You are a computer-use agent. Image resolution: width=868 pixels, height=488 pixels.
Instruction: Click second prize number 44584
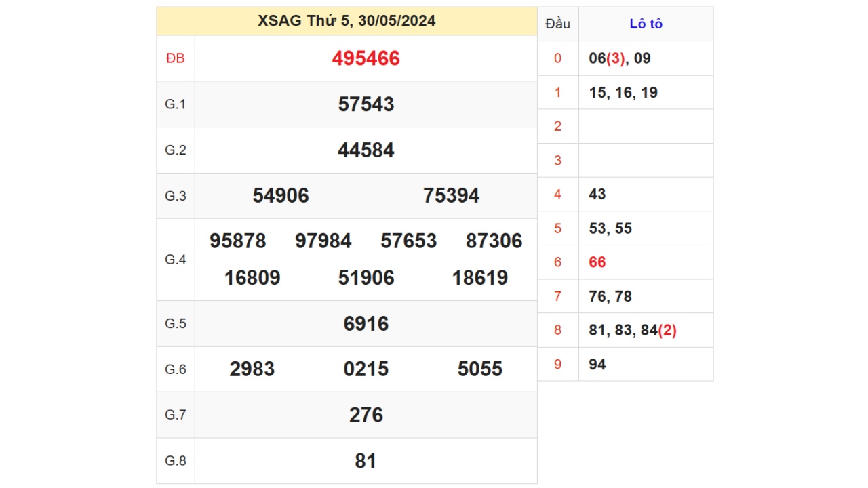click(x=366, y=150)
